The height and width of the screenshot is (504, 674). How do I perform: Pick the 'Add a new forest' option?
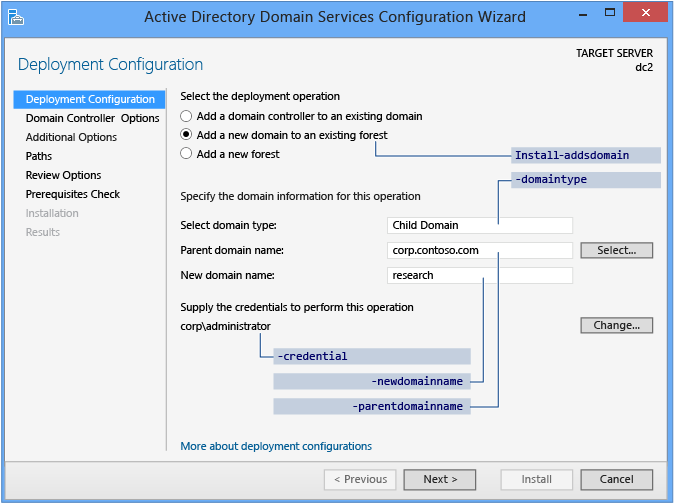(x=186, y=154)
